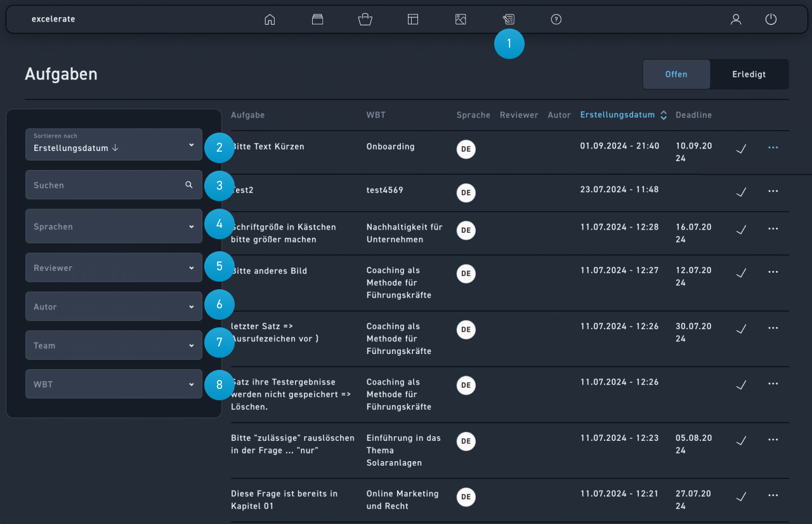Image resolution: width=812 pixels, height=524 pixels.
Task: Open the image media library icon
Action: click(x=461, y=20)
